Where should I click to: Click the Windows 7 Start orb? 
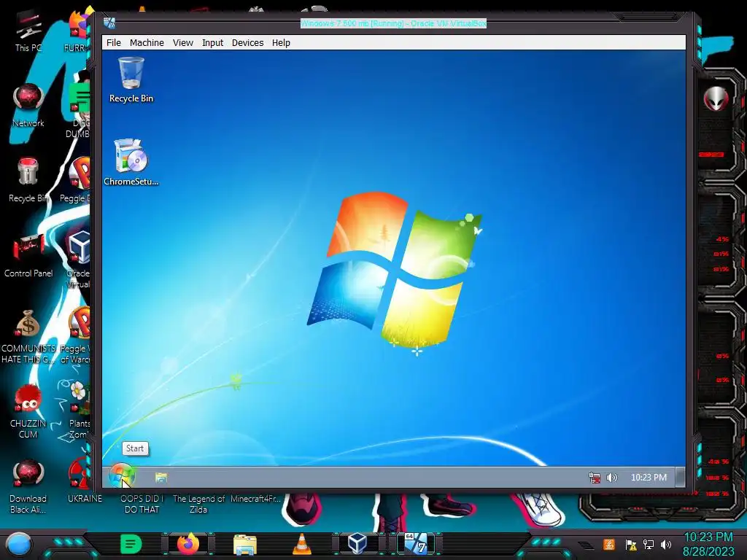pos(122,476)
